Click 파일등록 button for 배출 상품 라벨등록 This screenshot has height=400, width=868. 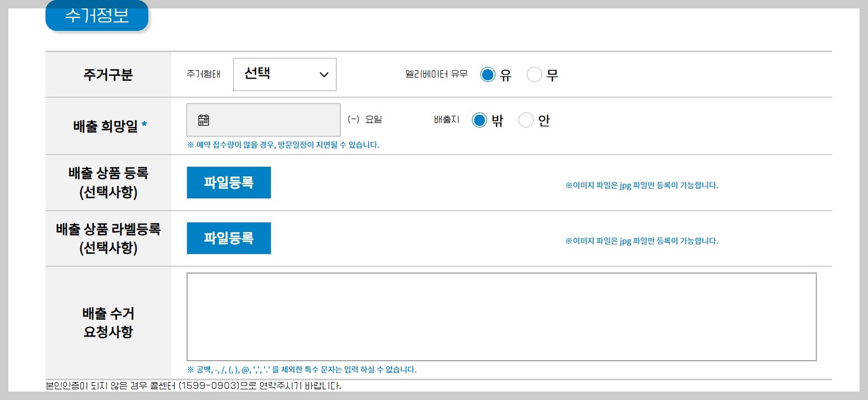pos(229,238)
